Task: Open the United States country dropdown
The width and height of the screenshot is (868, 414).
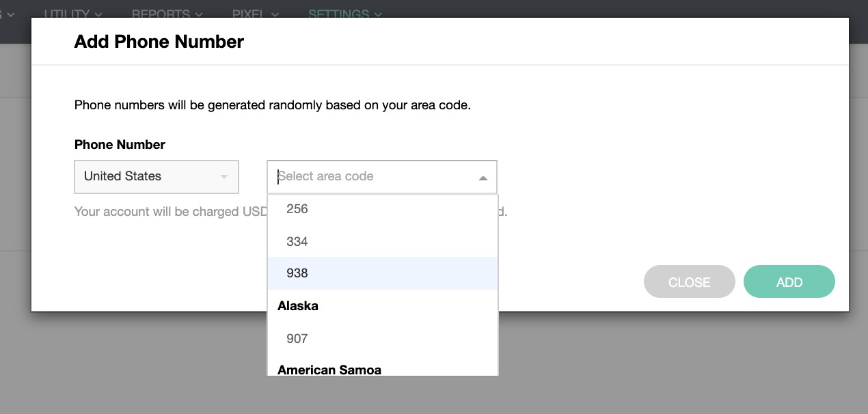Action: point(156,177)
